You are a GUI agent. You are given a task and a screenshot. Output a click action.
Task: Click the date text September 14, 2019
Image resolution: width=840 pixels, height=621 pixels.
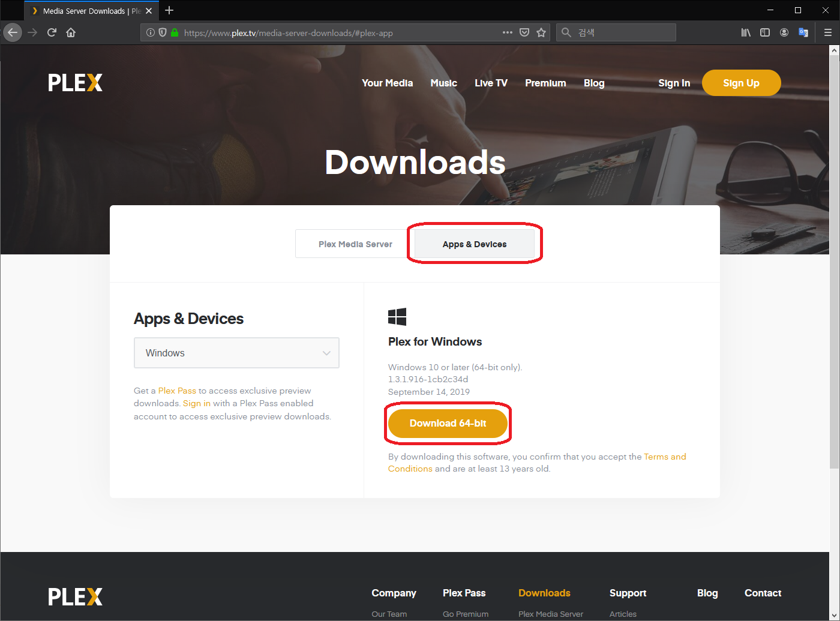429,392
